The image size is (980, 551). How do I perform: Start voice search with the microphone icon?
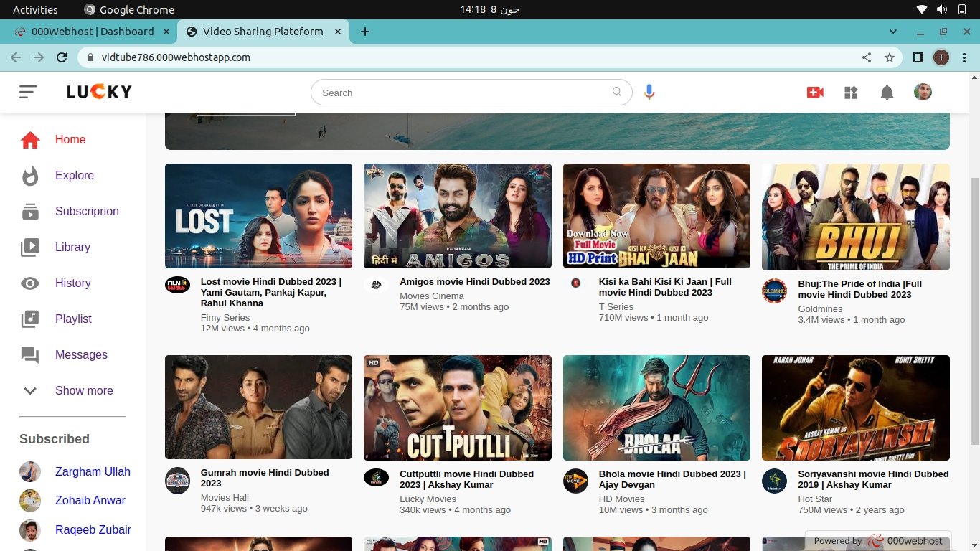click(x=649, y=92)
